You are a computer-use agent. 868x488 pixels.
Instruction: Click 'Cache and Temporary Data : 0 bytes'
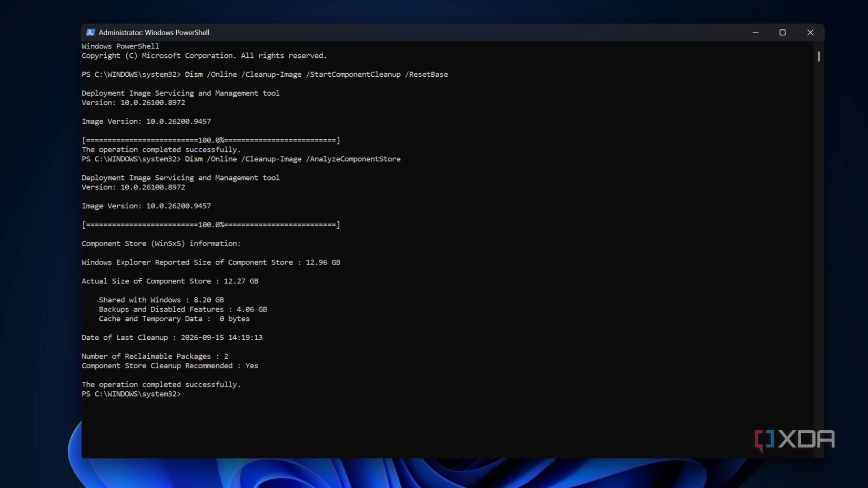174,319
